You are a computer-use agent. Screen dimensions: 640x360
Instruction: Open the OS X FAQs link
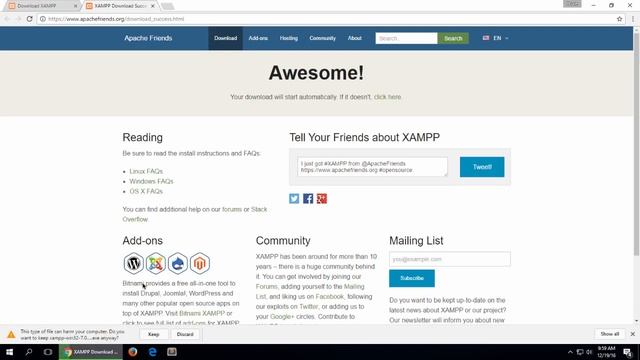pos(146,191)
